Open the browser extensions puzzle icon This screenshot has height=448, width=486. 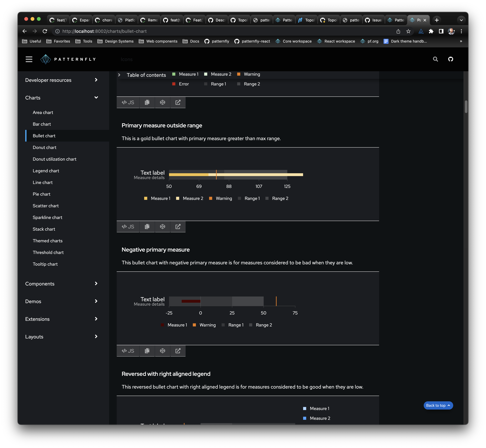pos(431,31)
